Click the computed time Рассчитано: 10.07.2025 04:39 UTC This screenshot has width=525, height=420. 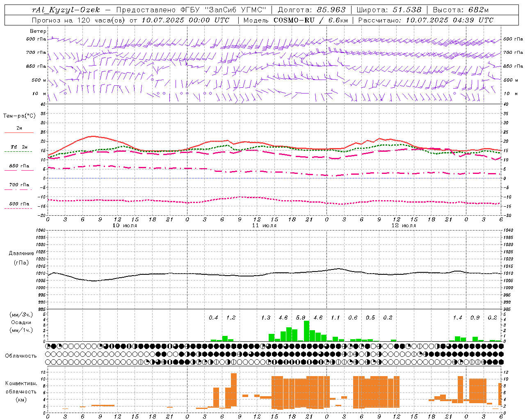[x=426, y=20]
